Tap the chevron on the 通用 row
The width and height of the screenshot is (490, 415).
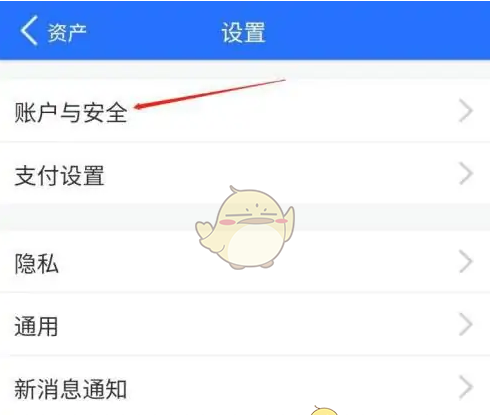click(466, 324)
